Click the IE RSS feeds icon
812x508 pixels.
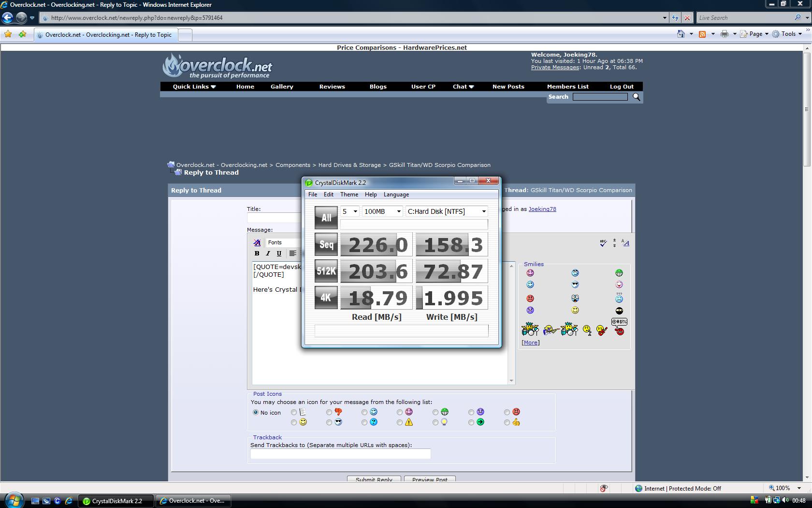click(x=702, y=34)
